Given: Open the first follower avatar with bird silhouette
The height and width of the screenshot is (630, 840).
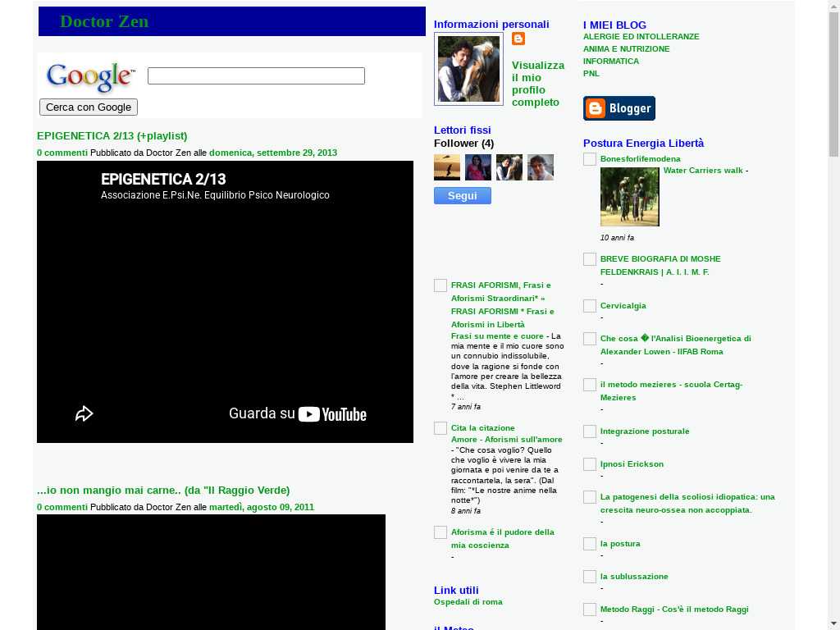Looking at the screenshot, I should click(447, 167).
